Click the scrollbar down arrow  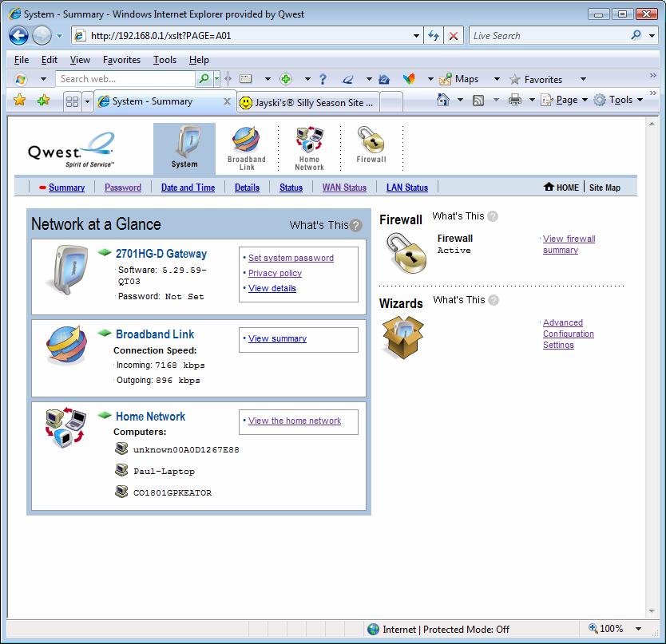(652, 611)
